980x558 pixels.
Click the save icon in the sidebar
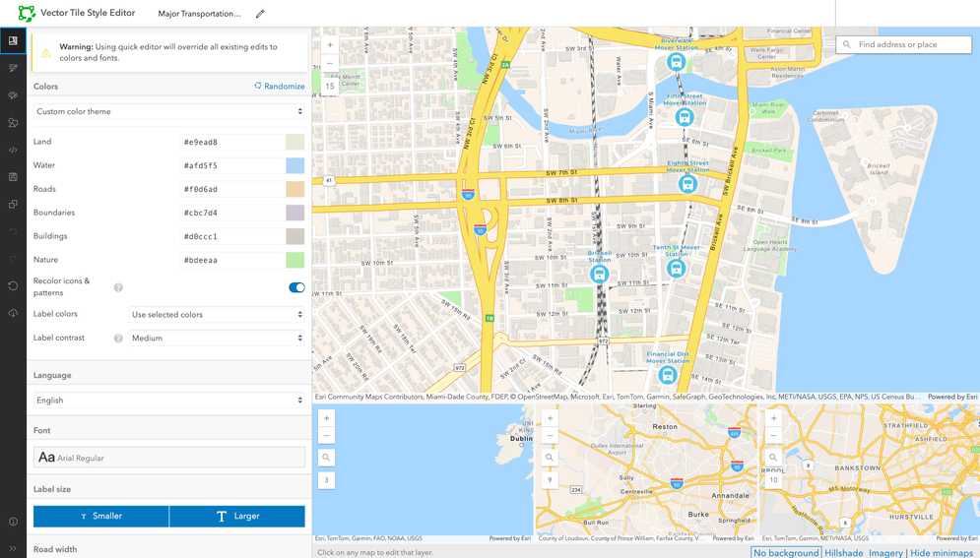tap(13, 177)
